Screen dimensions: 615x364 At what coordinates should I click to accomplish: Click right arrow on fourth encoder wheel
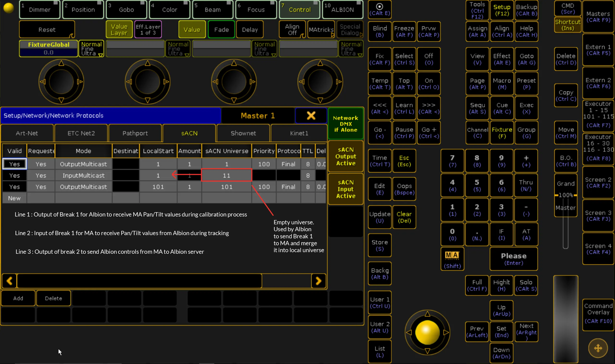tap(339, 81)
